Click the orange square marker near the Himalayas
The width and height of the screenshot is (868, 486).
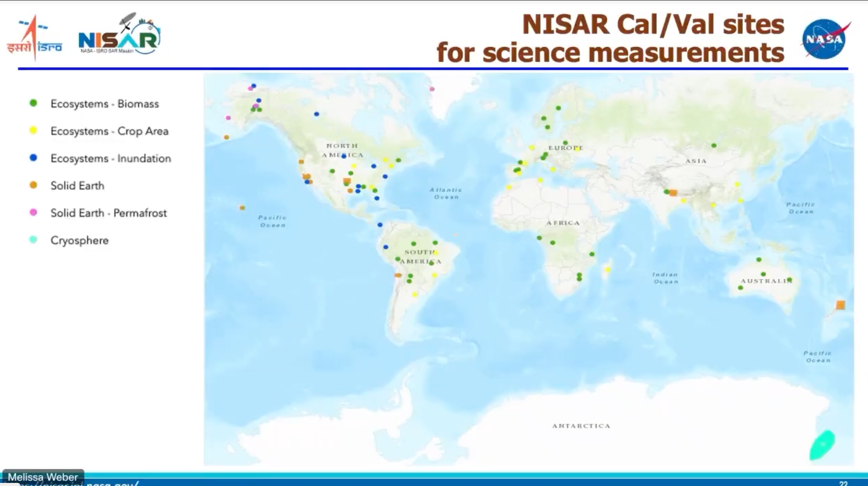673,193
